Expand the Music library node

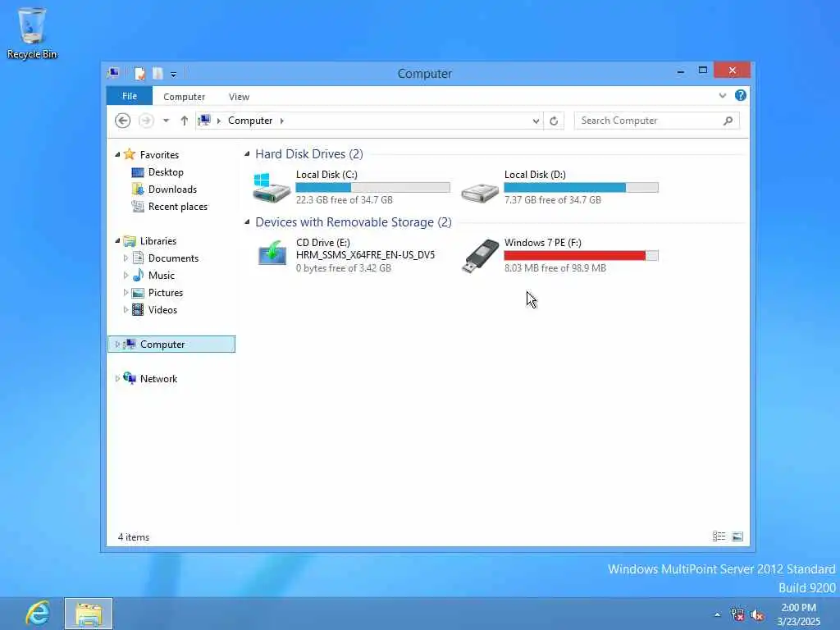click(126, 276)
